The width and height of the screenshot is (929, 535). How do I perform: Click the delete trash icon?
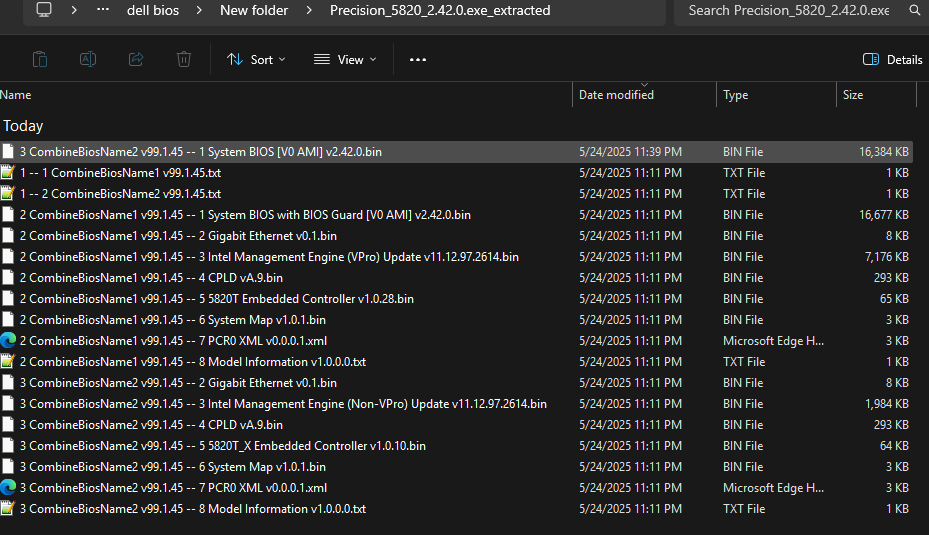coord(184,59)
